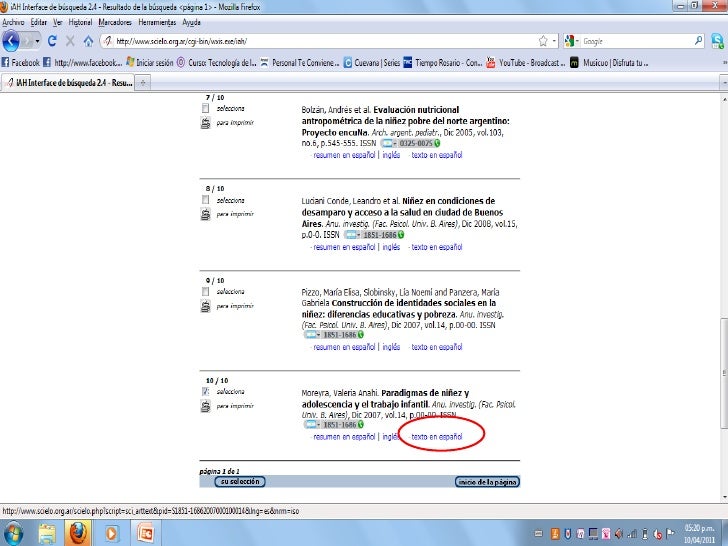Screen dimensions: 728x546
Task: Bookmark the page with the star icon
Action: (543, 41)
